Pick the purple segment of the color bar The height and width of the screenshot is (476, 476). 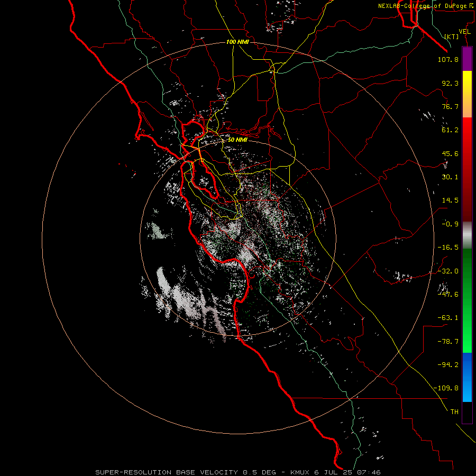point(467,59)
